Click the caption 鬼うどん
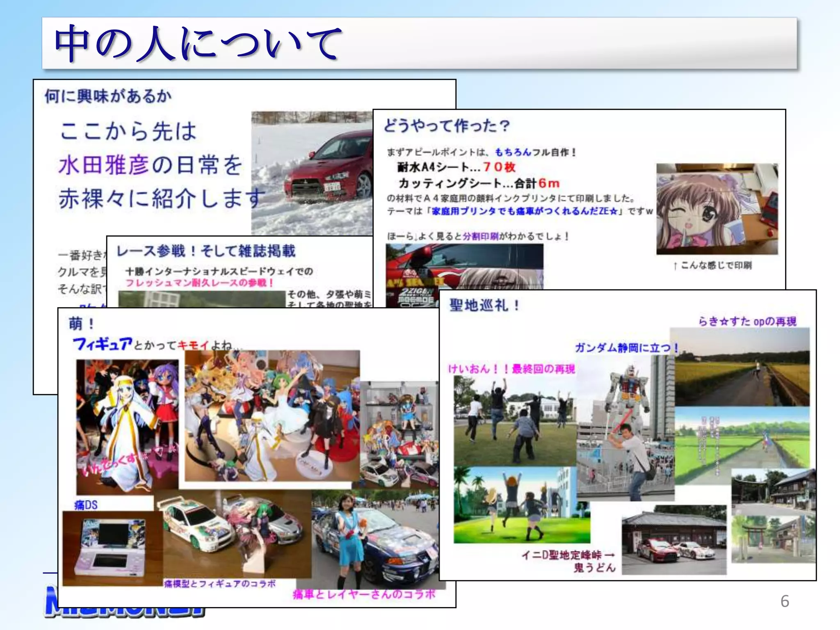Screen dimensions: 840x630 tap(595, 568)
